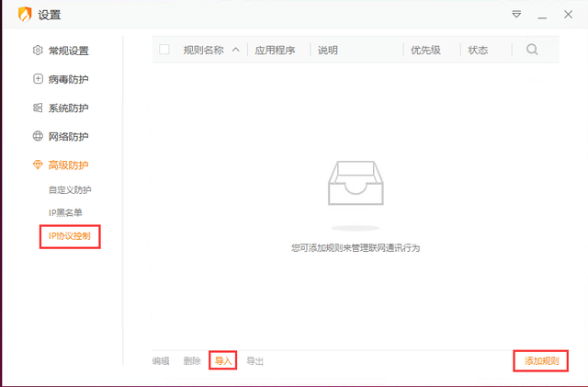Click the 说明 column header
588x387 pixels.
(x=328, y=50)
